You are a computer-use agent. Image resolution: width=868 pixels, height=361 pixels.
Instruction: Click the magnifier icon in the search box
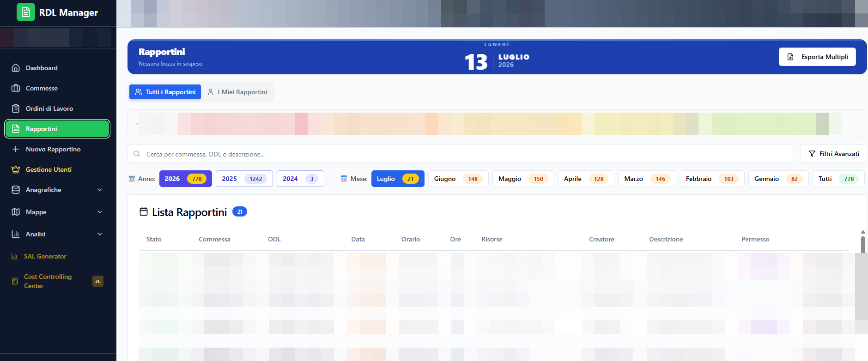(x=137, y=154)
